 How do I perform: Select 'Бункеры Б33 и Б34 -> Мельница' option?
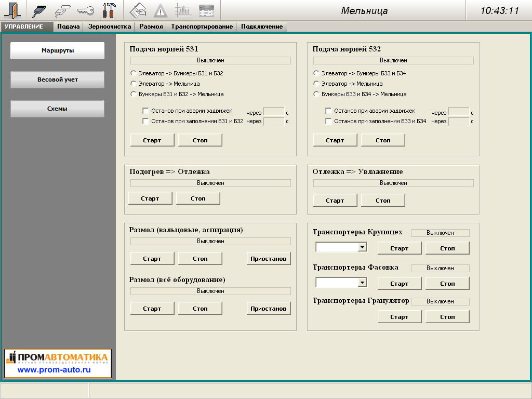point(316,94)
